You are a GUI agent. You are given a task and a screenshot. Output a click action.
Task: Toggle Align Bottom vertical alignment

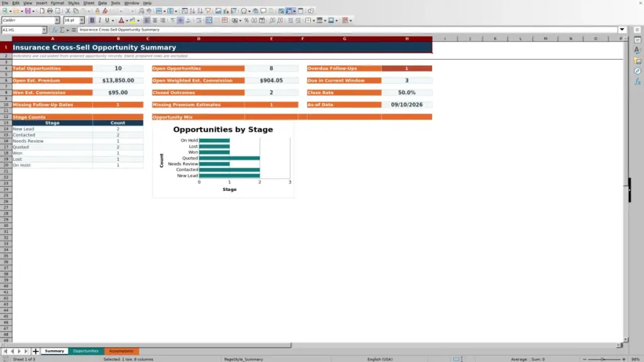(189, 20)
